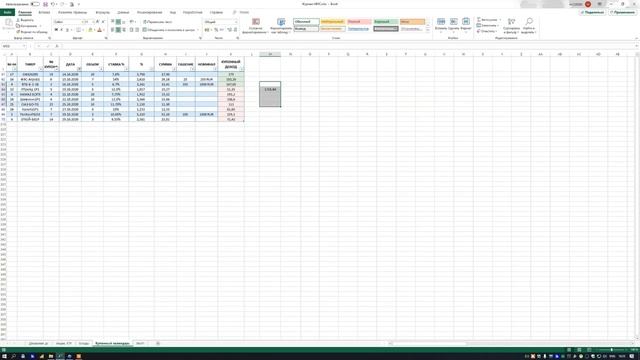This screenshot has width=640, height=360.
Task: Apply percent number style
Action: (216, 30)
